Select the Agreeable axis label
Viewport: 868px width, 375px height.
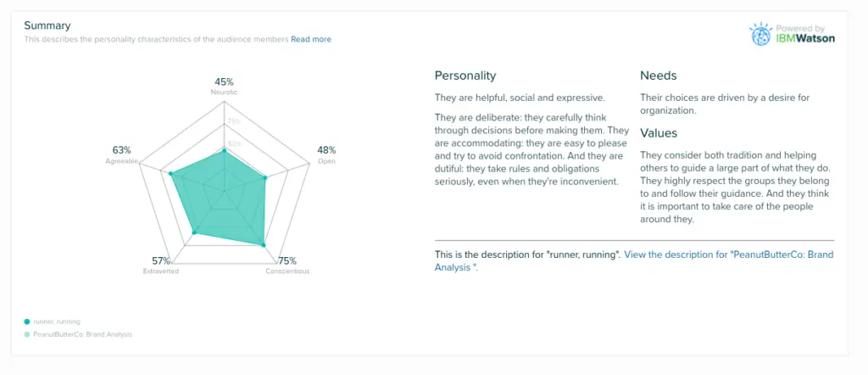tap(120, 161)
